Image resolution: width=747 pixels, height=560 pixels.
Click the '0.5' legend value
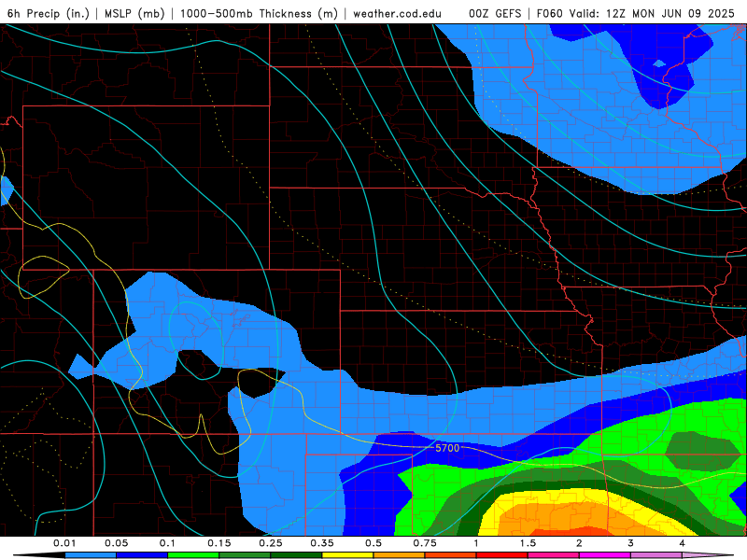click(373, 543)
